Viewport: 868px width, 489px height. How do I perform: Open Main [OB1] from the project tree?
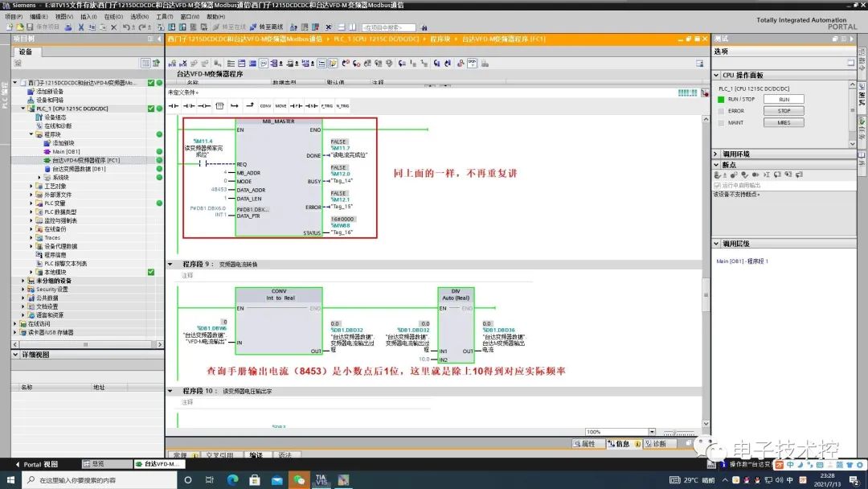pyautogui.click(x=68, y=151)
